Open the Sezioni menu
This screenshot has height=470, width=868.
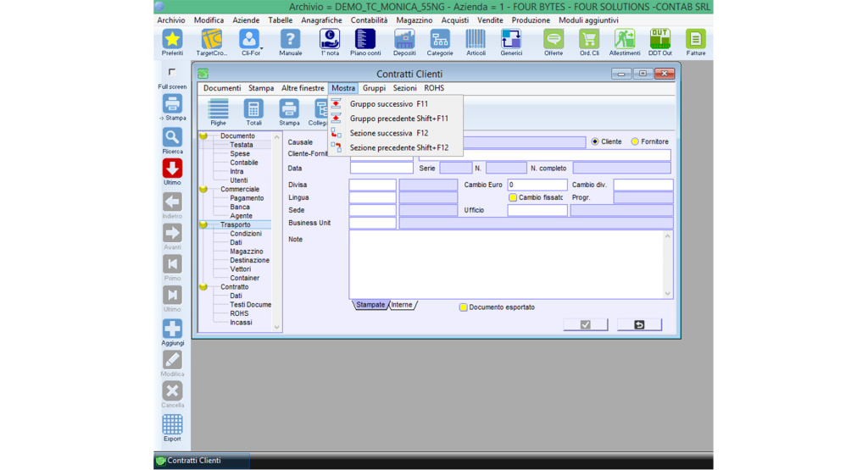pyautogui.click(x=404, y=88)
